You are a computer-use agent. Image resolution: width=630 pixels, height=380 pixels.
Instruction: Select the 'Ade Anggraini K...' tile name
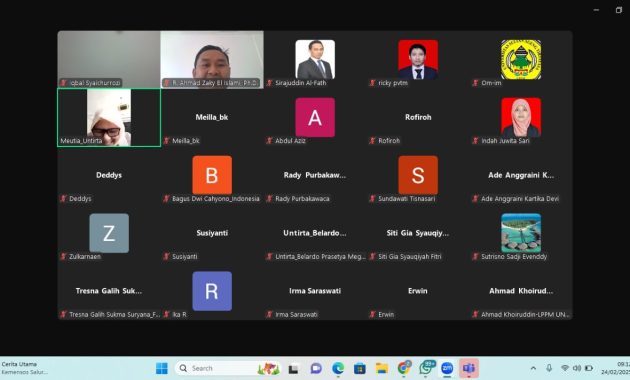(x=521, y=175)
